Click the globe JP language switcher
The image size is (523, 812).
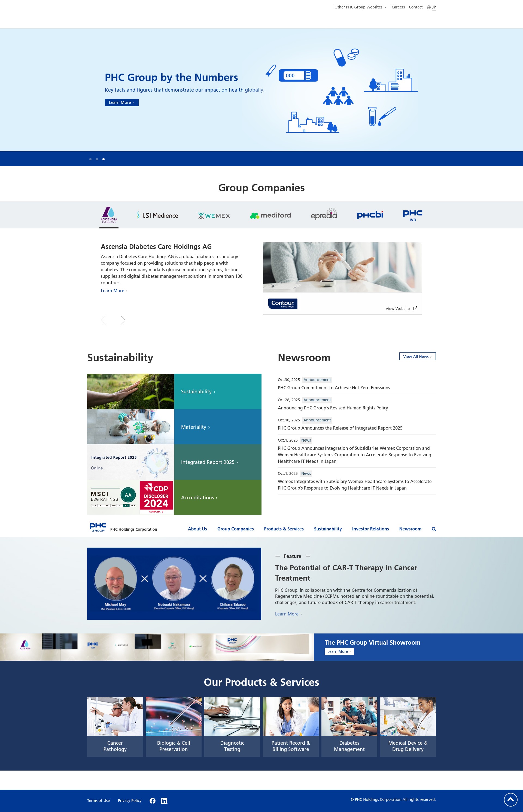(x=431, y=7)
